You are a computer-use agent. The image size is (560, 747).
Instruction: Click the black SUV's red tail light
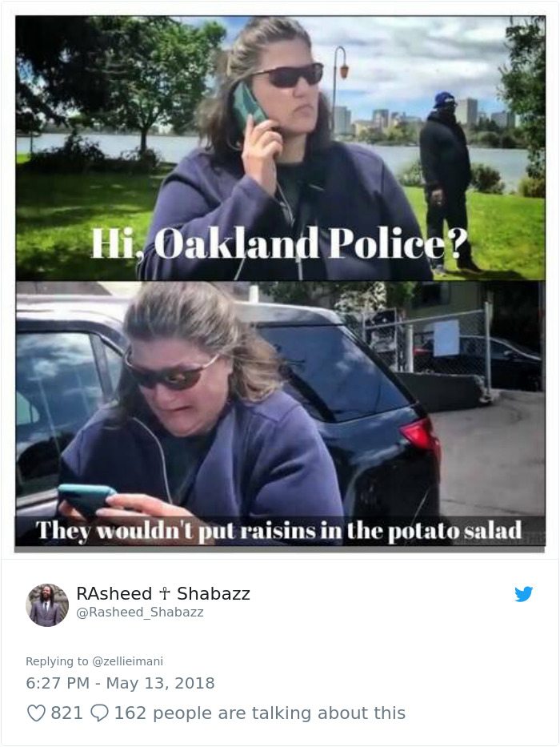(x=419, y=436)
